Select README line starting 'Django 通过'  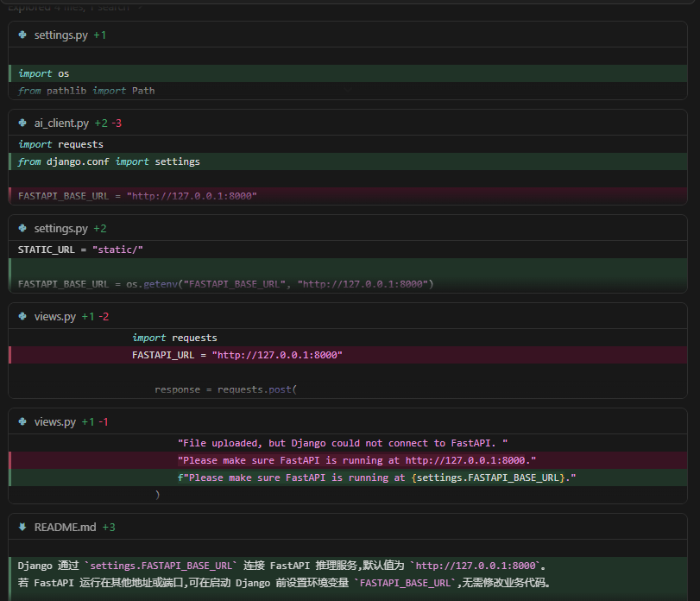[348, 566]
